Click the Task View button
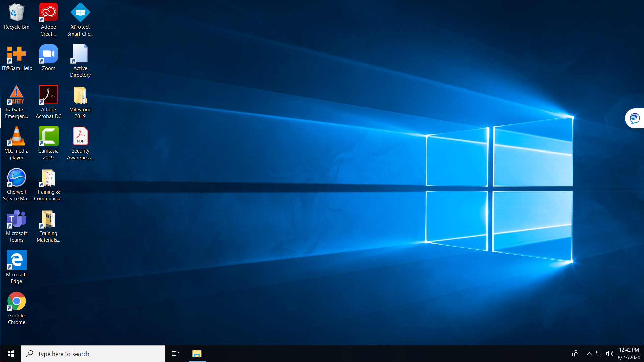The height and width of the screenshot is (362, 644). click(175, 354)
